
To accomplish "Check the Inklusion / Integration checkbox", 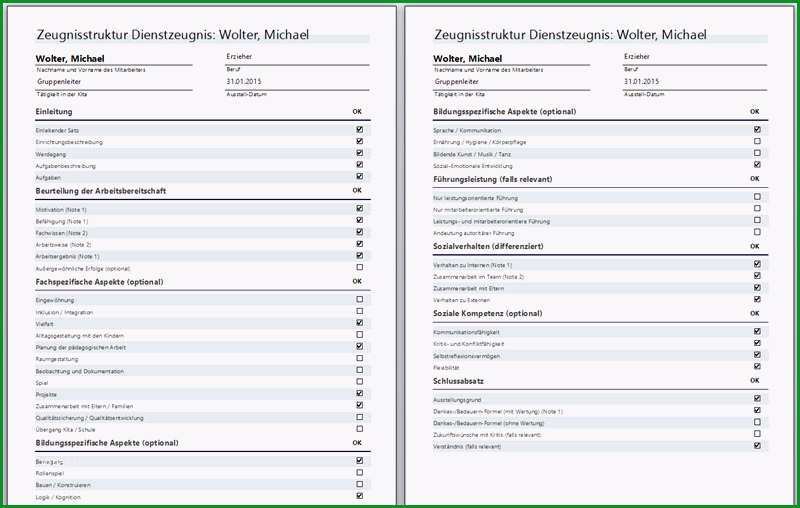I will (x=360, y=311).
